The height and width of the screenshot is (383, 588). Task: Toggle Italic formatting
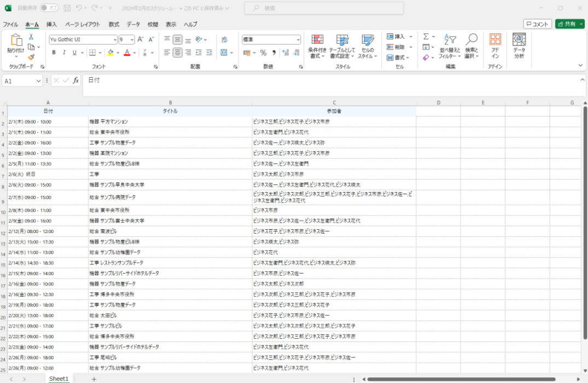[x=64, y=53]
